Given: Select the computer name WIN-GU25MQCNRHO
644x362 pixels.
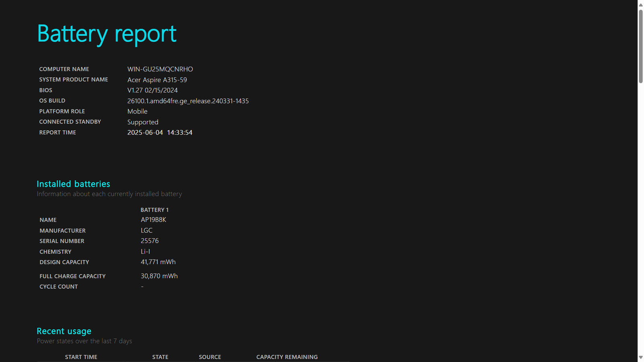Looking at the screenshot, I should pyautogui.click(x=160, y=69).
